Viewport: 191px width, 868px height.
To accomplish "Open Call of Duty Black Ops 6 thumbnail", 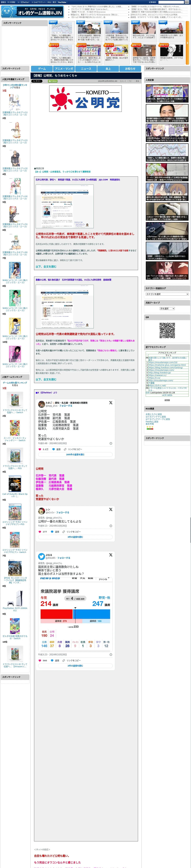I will pos(15,484).
